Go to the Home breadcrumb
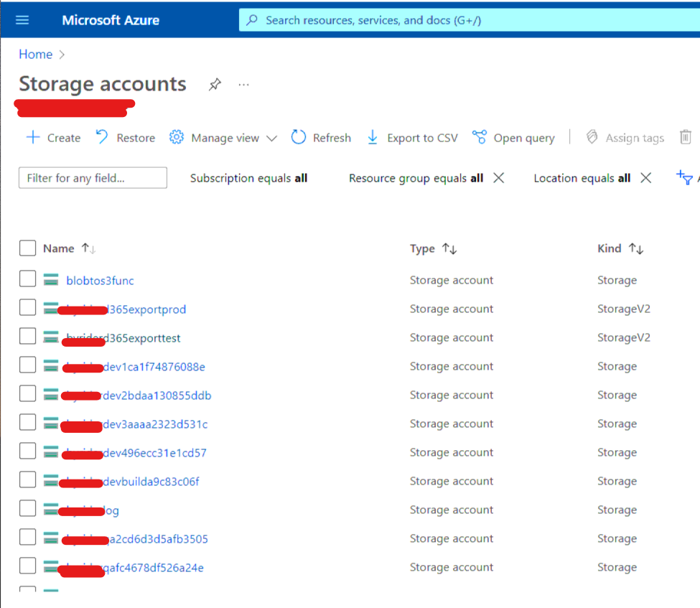Viewport: 700px width, 608px height. (35, 55)
